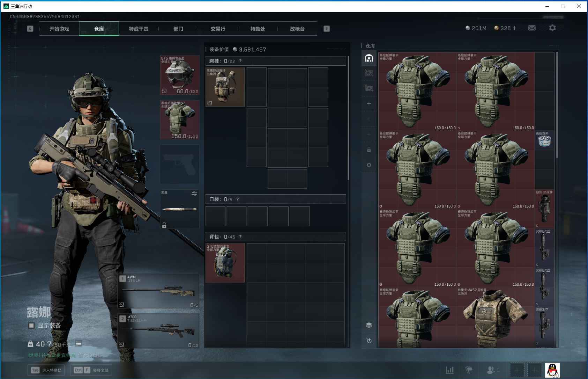This screenshot has width=588, height=379.
Task: Click the plus next to 326 currency
Action: (514, 28)
